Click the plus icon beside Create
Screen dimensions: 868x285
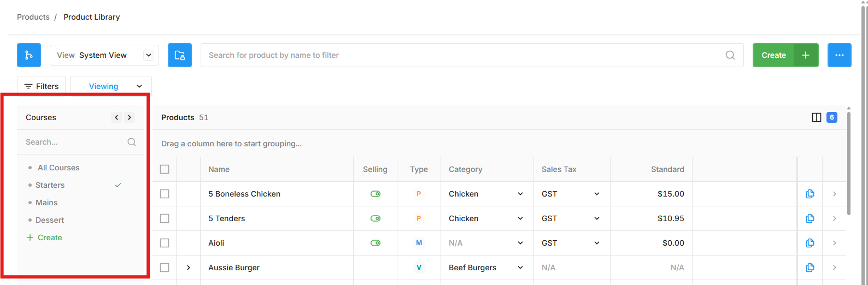click(x=806, y=55)
